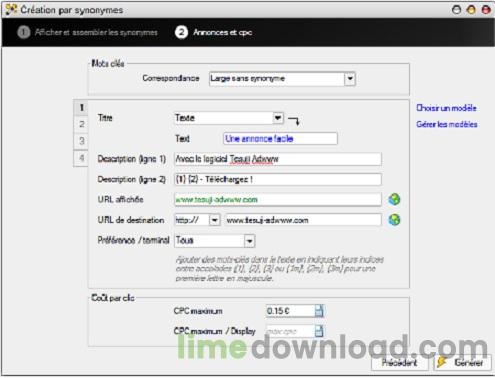This screenshot has height=378, width=495.
Task: Select step 2 Annonces et cpc
Action: pos(214,32)
